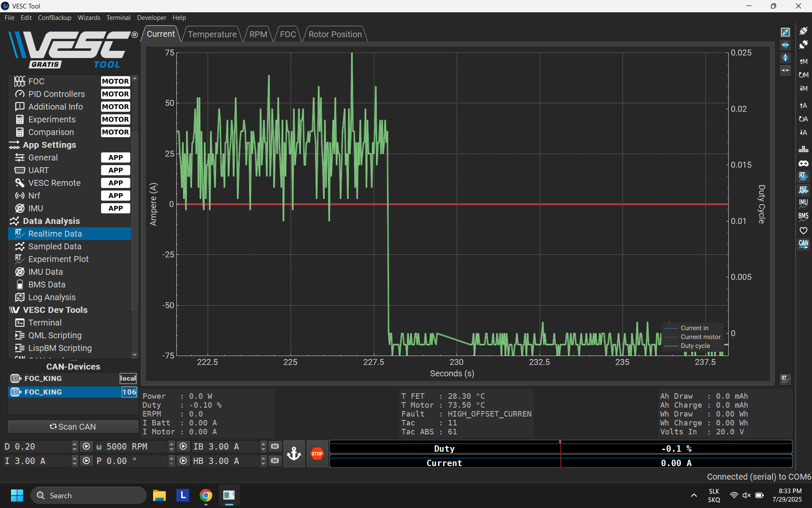Click the Scan CAN button

[x=73, y=427]
